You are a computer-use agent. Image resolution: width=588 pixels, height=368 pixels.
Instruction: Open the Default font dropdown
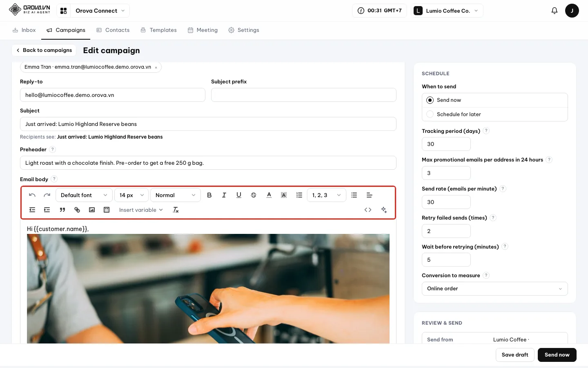[x=84, y=195]
